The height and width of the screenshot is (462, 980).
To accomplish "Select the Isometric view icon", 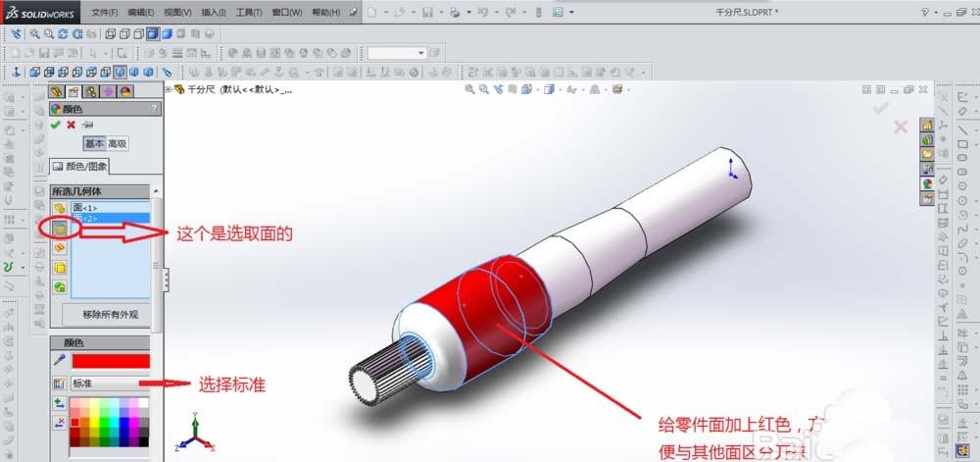I will 120,72.
